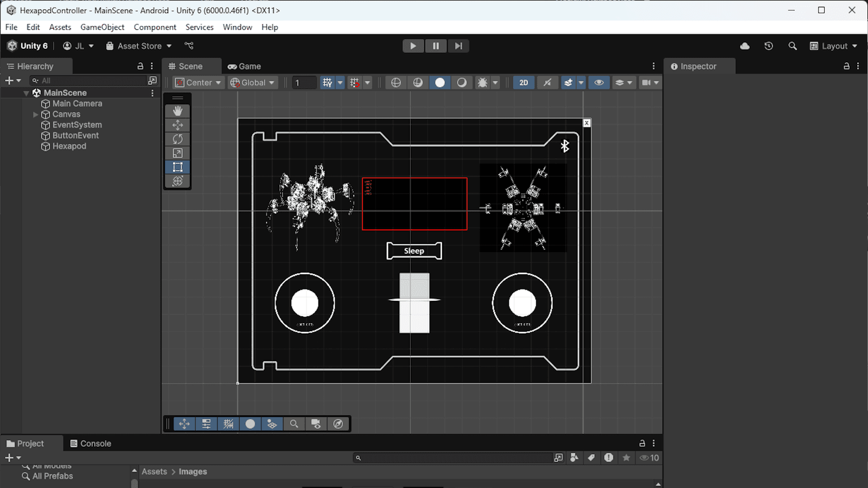Image resolution: width=868 pixels, height=488 pixels.
Task: Open the global Search magnifier
Action: click(793, 46)
